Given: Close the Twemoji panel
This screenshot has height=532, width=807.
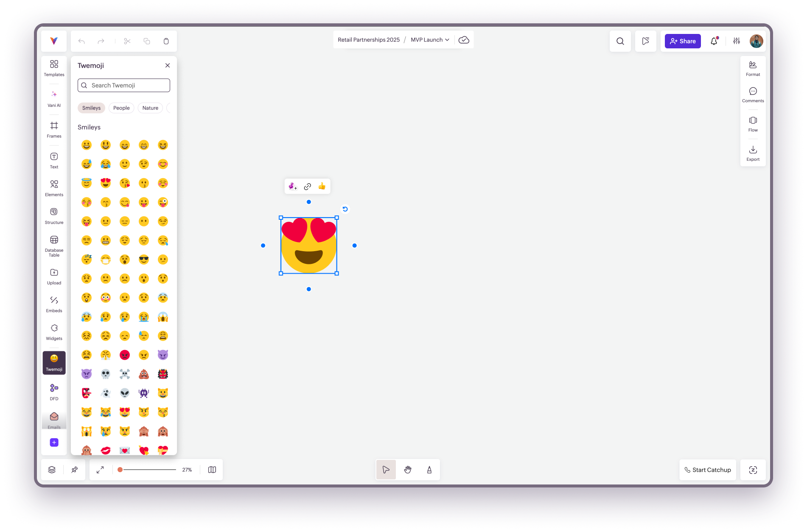Looking at the screenshot, I should [168, 65].
